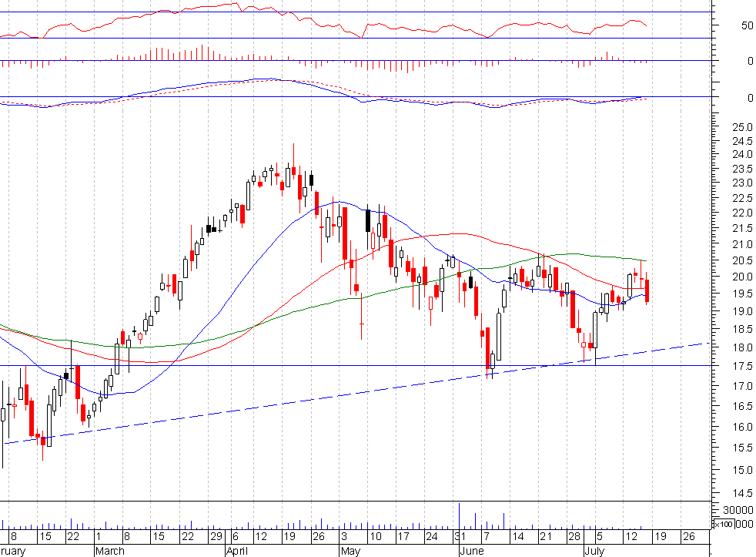Image resolution: width=756 pixels, height=557 pixels.
Task: Click the 19.5 price axis label
Action: (742, 294)
